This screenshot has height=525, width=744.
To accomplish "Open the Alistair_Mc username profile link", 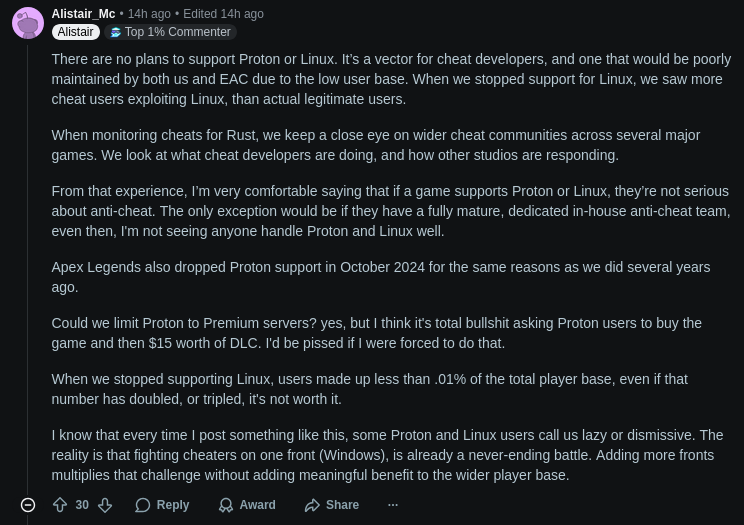I will tap(83, 14).
